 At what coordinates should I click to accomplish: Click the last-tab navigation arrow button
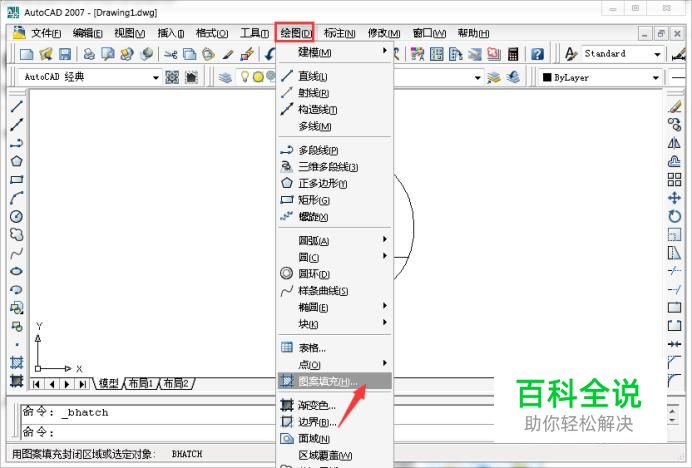coord(83,384)
